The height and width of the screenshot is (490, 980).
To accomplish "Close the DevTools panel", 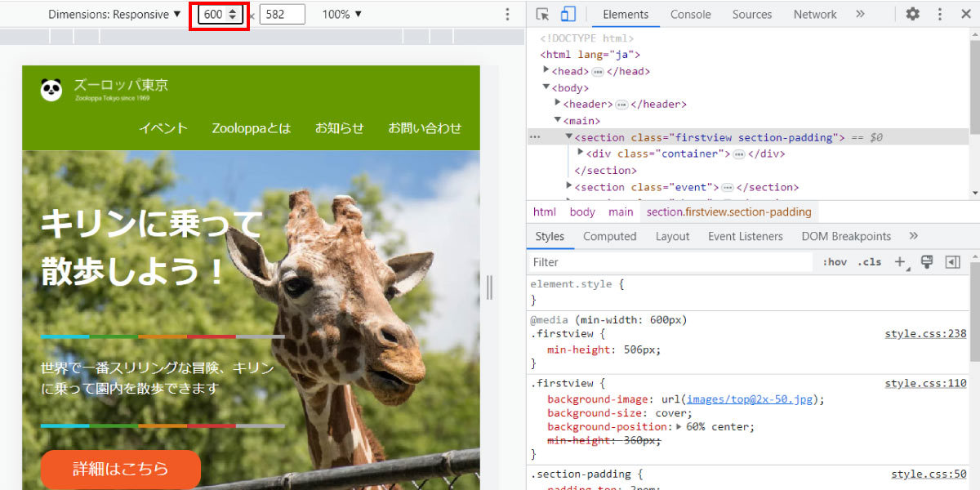I will (x=965, y=14).
